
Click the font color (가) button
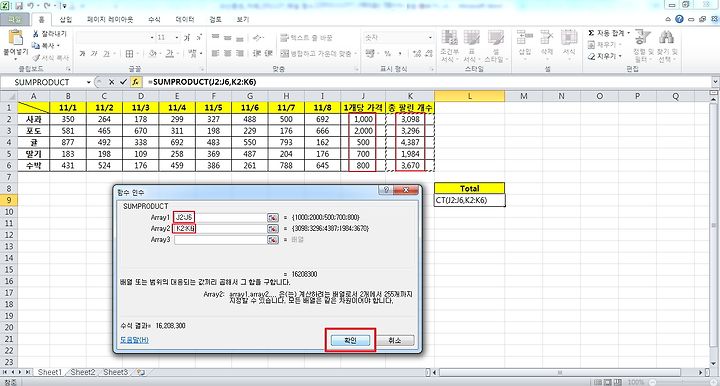tap(169, 54)
